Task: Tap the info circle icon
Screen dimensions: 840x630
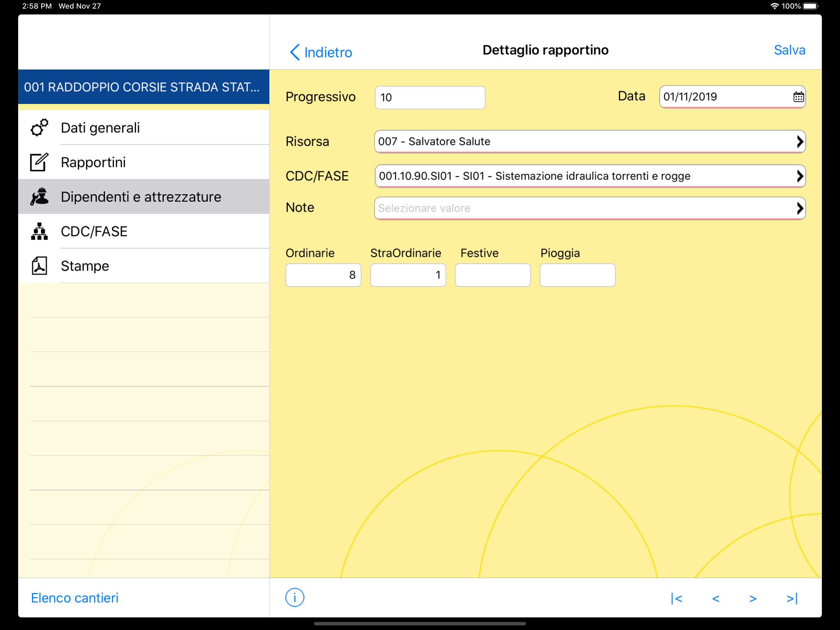Action: tap(295, 597)
